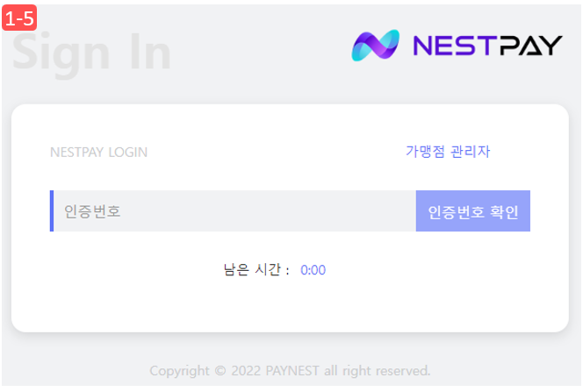Image resolution: width=583 pixels, height=392 pixels.
Task: Click the PAYNEST name in the footer
Action: (x=292, y=370)
